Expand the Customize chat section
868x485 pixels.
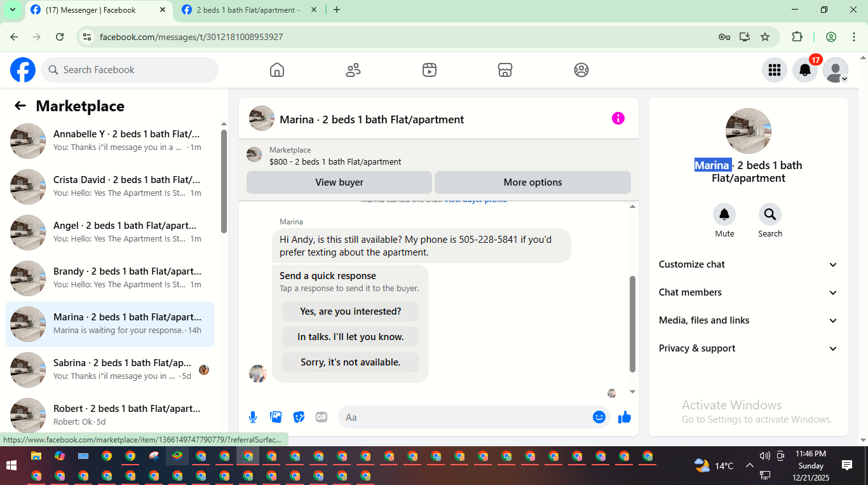(749, 264)
